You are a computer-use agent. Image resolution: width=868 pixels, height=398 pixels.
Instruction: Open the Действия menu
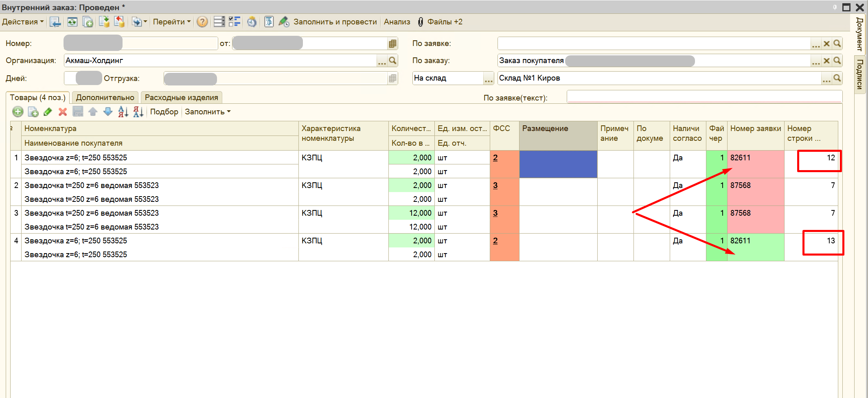pos(23,22)
